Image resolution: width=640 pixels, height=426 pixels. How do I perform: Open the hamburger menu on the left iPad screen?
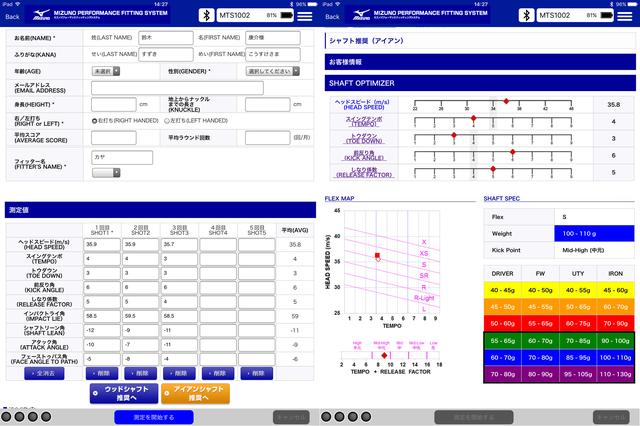[x=304, y=16]
